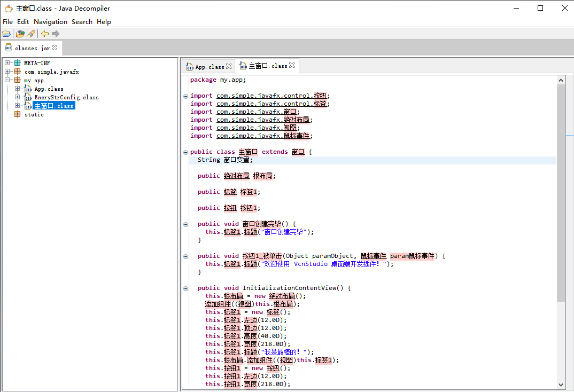Select the static folder in tree
This screenshot has height=392, width=574.
[34, 114]
